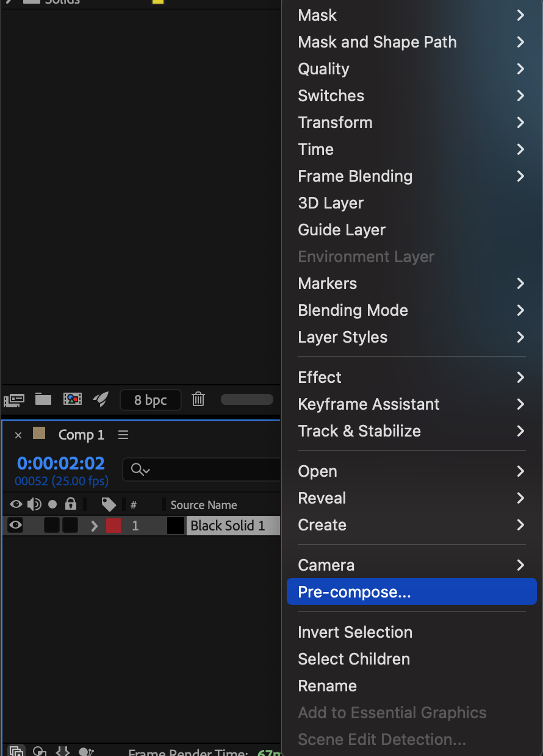This screenshot has width=543, height=756.
Task: Open project settings via the rocket icon
Action: (101, 399)
